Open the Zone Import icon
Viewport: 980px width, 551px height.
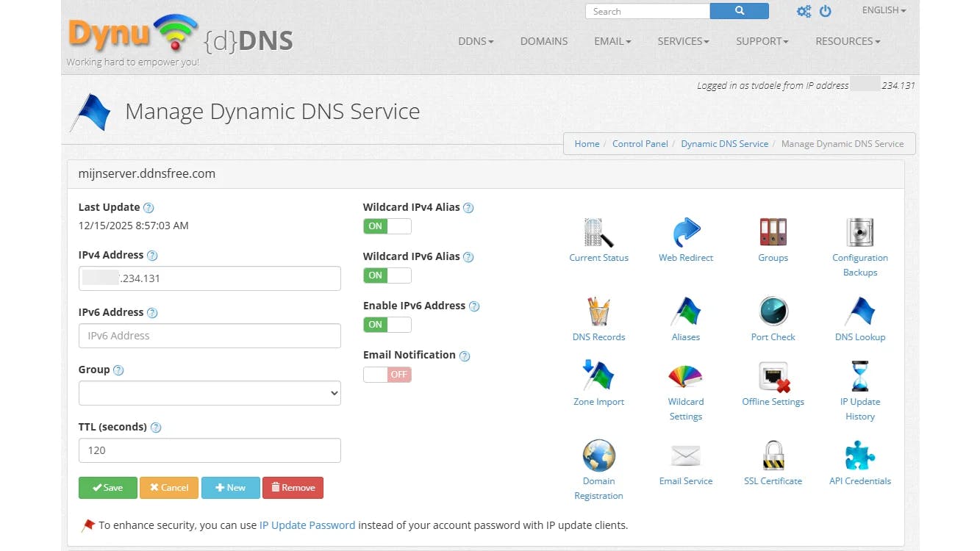coord(598,375)
